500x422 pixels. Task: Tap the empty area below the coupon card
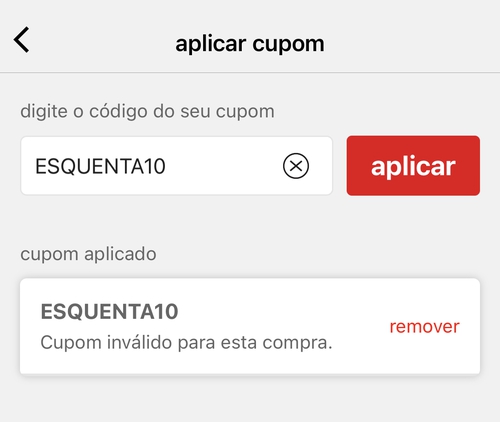(250, 398)
